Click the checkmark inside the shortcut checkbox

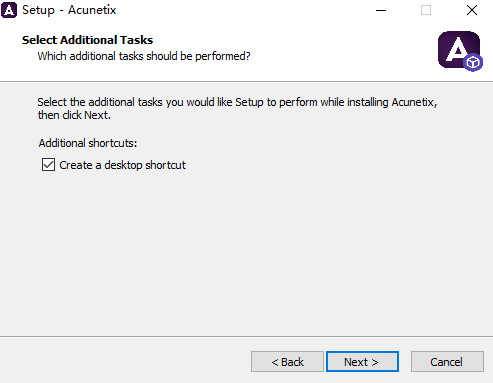[48, 164]
